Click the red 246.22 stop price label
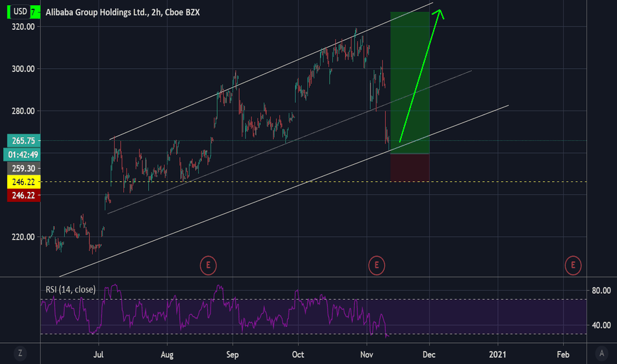This screenshot has height=364, width=617. tap(24, 195)
